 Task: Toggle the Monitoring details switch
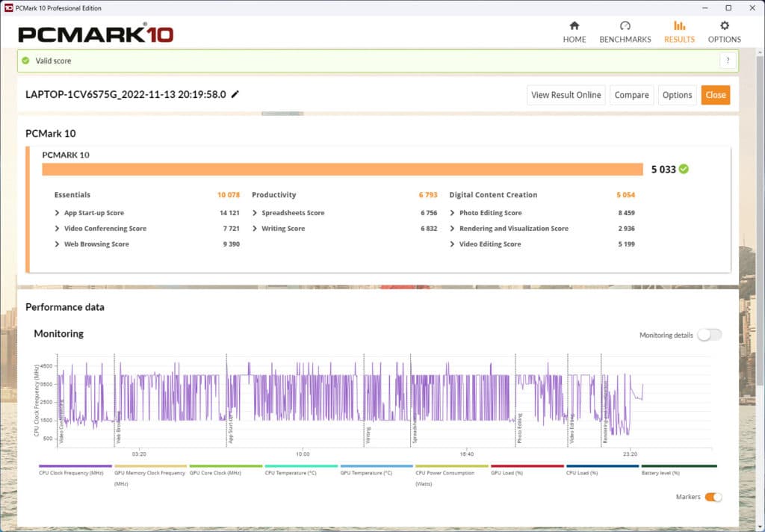(710, 335)
